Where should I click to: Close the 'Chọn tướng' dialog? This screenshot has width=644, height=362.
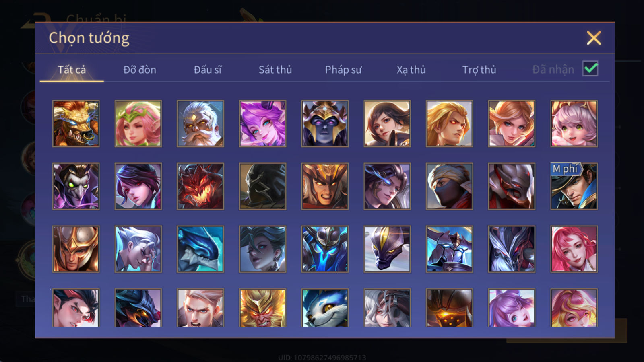coord(594,38)
